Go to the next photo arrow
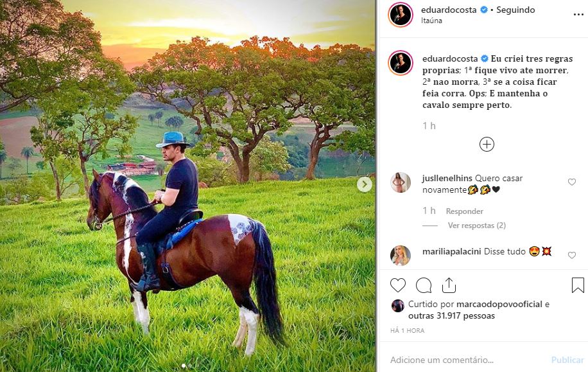 pyautogui.click(x=365, y=184)
